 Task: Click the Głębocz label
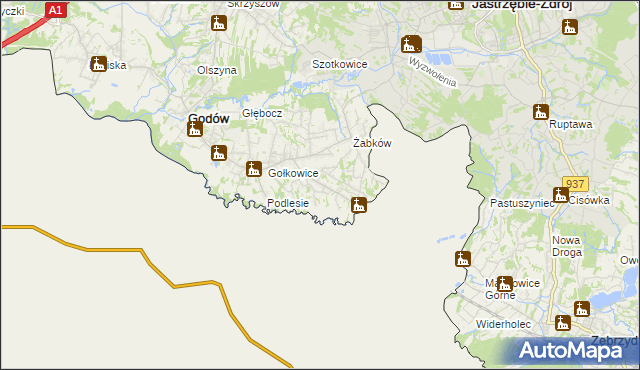262,113
